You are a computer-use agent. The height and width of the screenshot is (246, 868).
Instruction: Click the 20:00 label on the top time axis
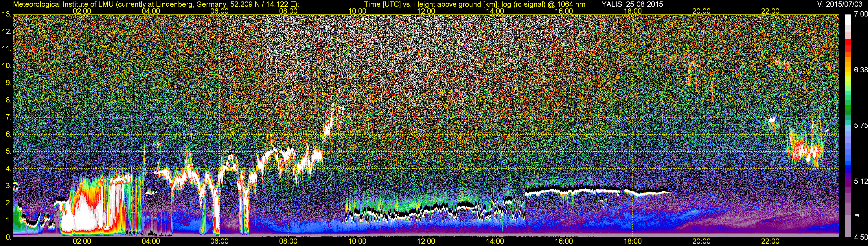(702, 11)
